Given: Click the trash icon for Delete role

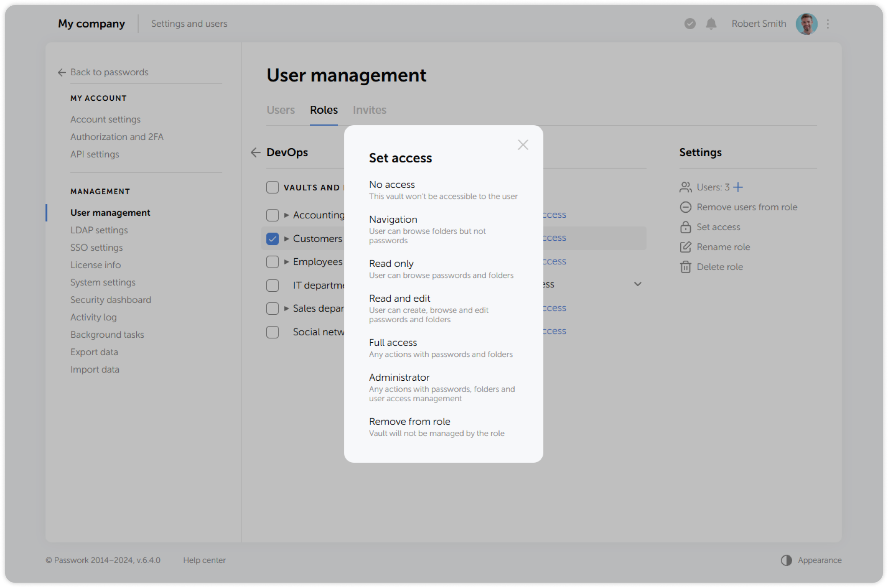Looking at the screenshot, I should [x=685, y=267].
